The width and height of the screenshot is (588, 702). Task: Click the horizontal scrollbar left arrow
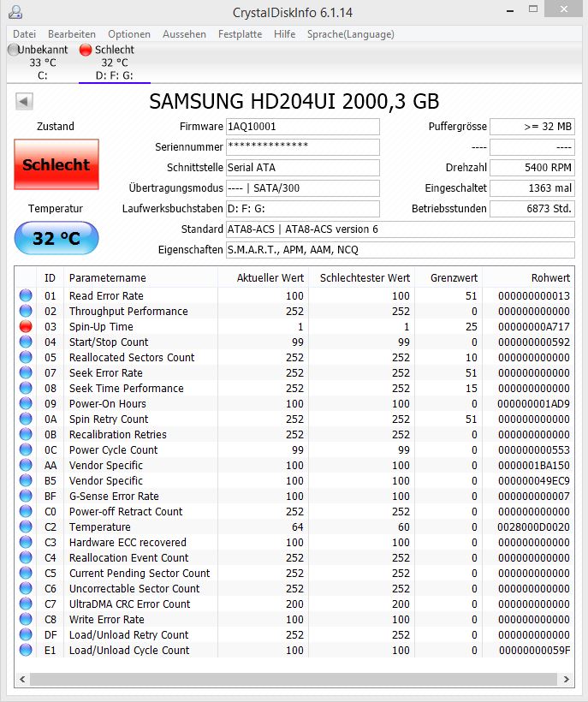coord(22,679)
